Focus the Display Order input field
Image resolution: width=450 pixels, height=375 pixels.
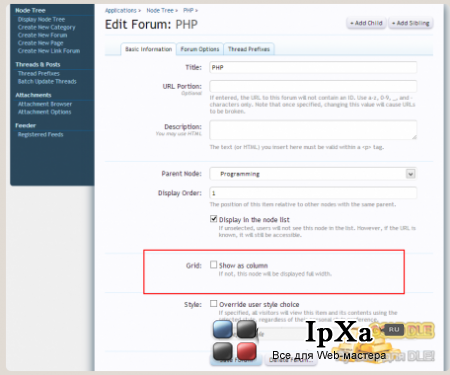coord(313,193)
